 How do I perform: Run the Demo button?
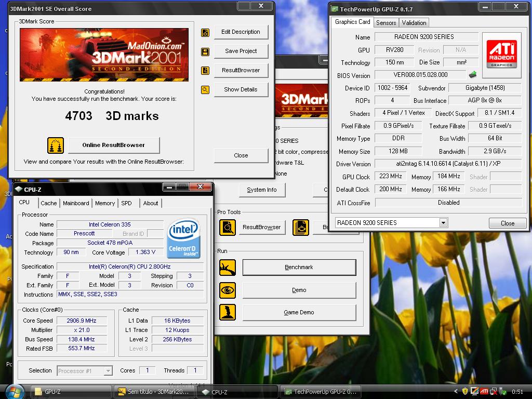point(299,290)
